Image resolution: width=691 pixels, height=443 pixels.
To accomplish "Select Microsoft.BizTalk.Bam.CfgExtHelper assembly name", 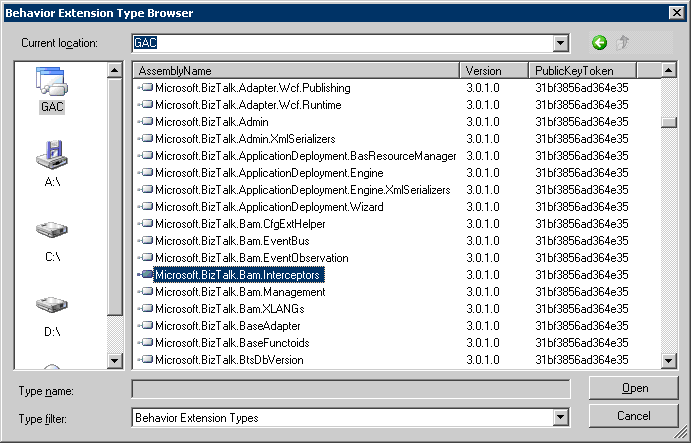I will 240,224.
